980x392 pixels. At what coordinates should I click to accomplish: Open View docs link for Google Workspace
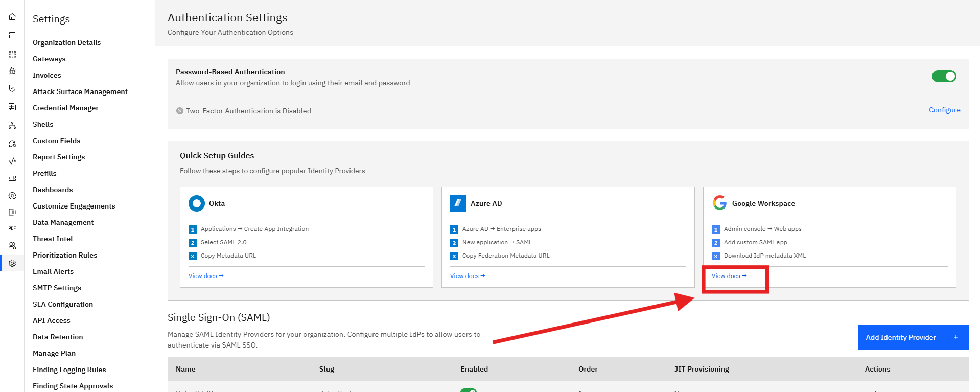tap(729, 276)
